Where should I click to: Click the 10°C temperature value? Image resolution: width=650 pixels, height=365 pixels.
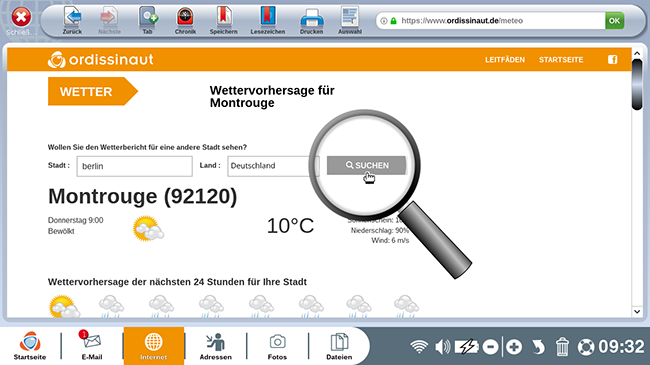(x=290, y=226)
